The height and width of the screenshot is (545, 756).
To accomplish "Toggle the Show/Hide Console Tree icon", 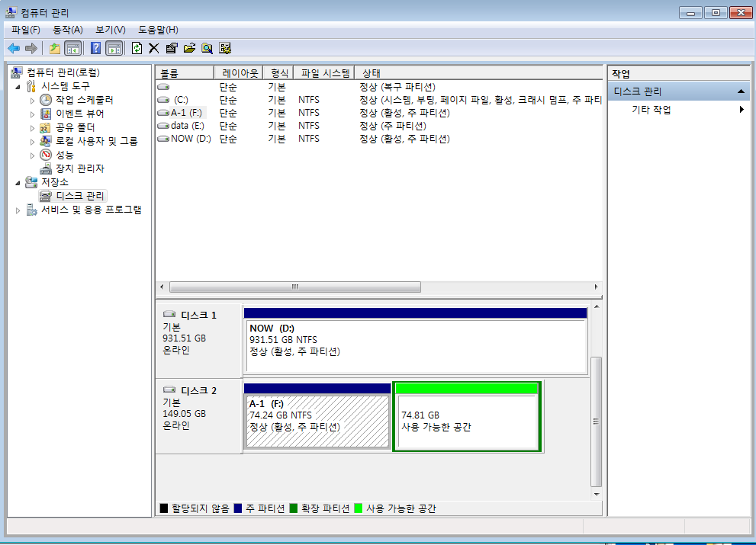I will 72,48.
